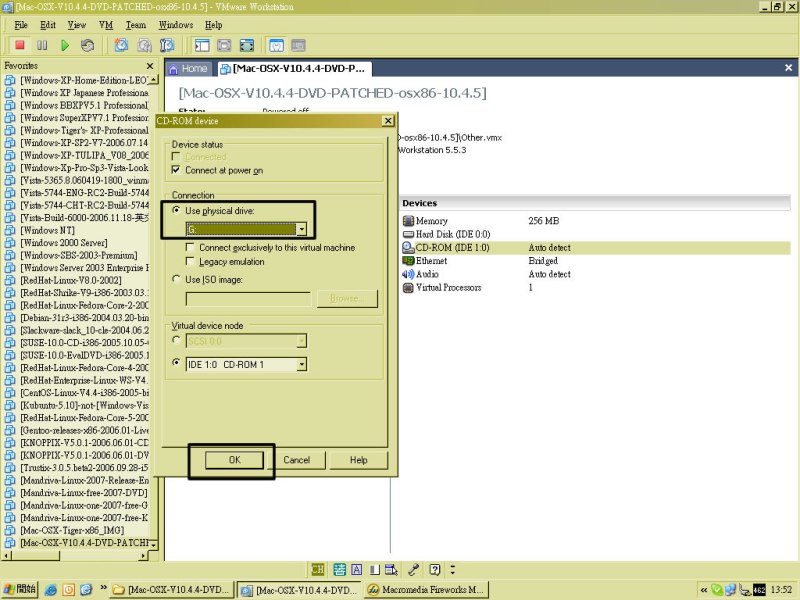
Task: Select [Mac-OSX-Tiger-x86_IMG] in Favorites
Action: [72, 530]
